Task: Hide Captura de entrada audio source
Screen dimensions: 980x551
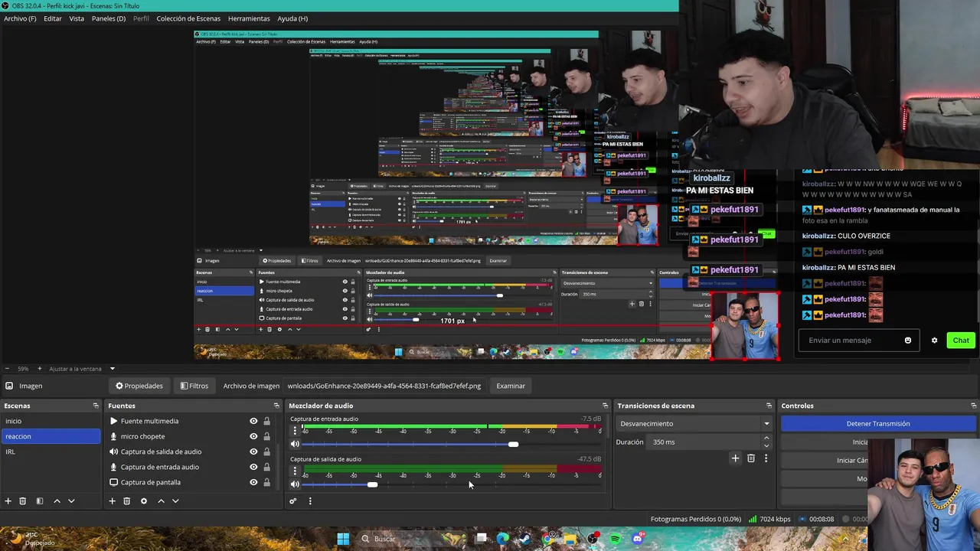Action: [x=253, y=467]
